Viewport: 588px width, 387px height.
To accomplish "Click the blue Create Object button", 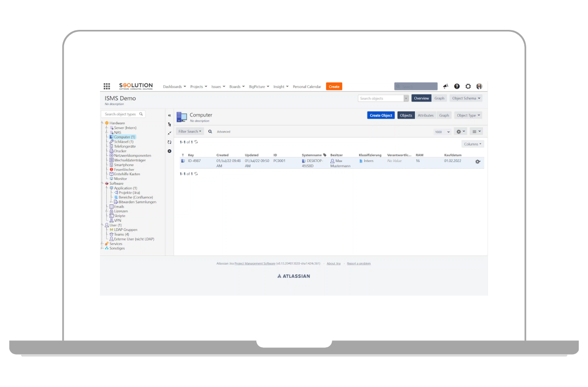I will tap(381, 116).
